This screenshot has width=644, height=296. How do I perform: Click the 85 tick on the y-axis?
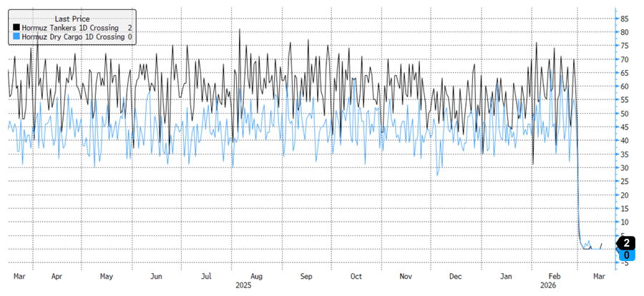coord(625,19)
